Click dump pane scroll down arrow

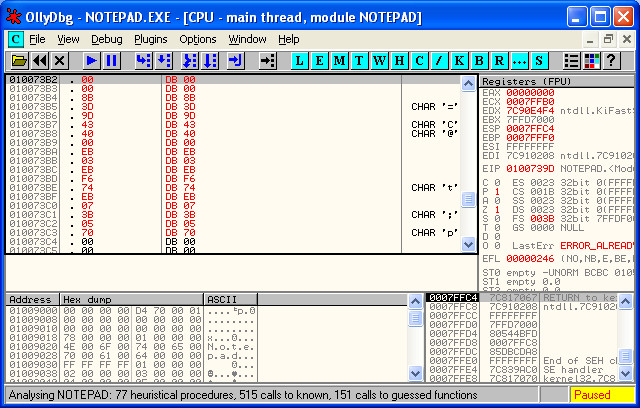(x=415, y=373)
